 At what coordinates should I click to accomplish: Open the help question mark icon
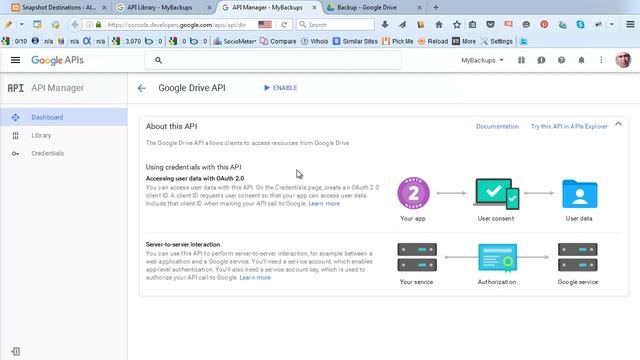(x=561, y=60)
